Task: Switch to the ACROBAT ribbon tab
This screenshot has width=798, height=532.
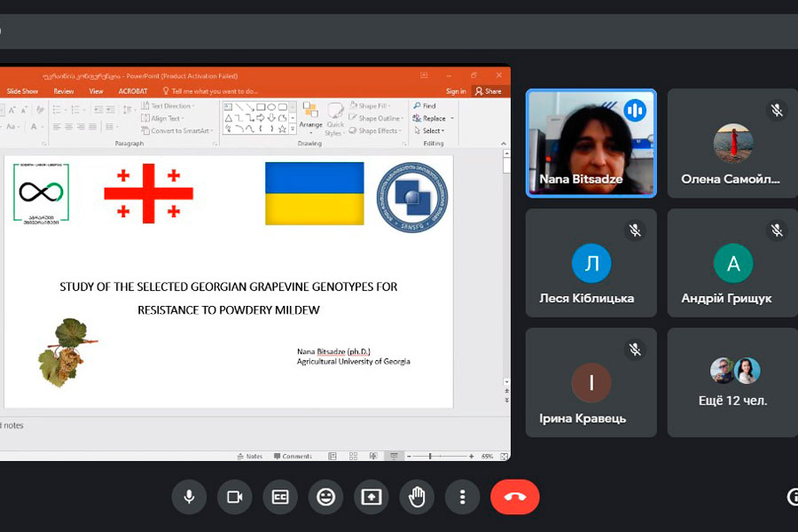Action: 133,91
